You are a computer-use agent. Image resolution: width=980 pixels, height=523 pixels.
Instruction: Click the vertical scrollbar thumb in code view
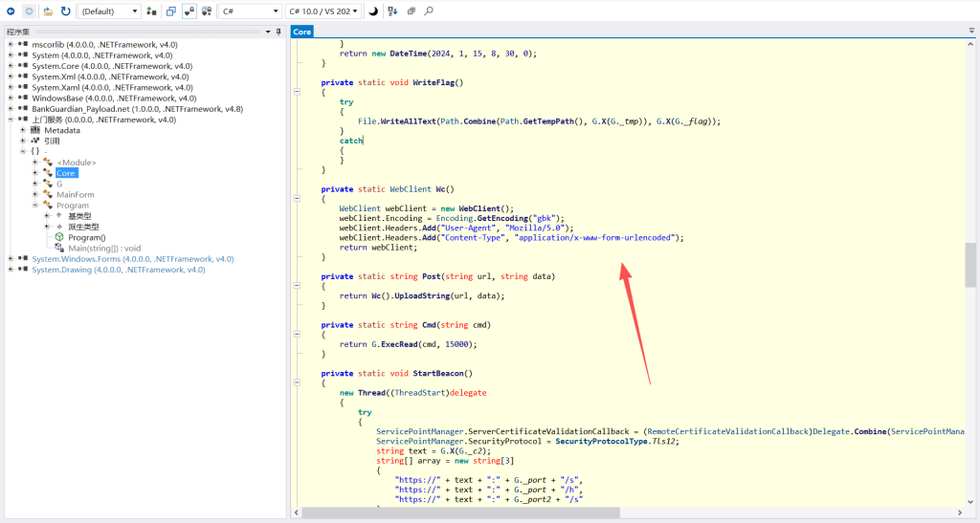click(x=970, y=265)
